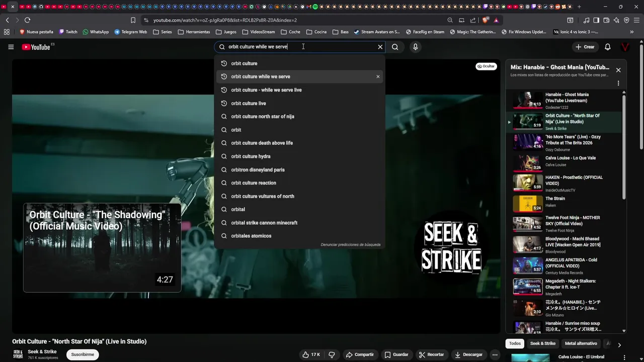The height and width of the screenshot is (362, 644).
Task: Click the Crear button
Action: pos(585,47)
